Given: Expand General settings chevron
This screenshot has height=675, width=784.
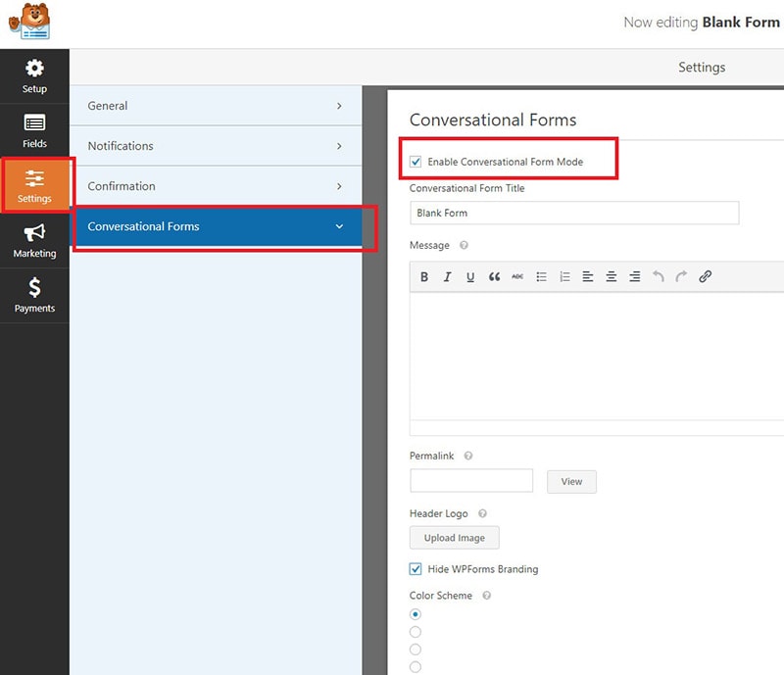Looking at the screenshot, I should point(339,106).
